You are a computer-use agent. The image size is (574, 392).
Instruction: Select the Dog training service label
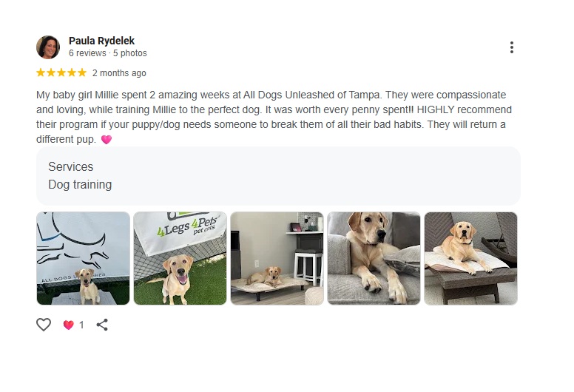click(x=80, y=185)
